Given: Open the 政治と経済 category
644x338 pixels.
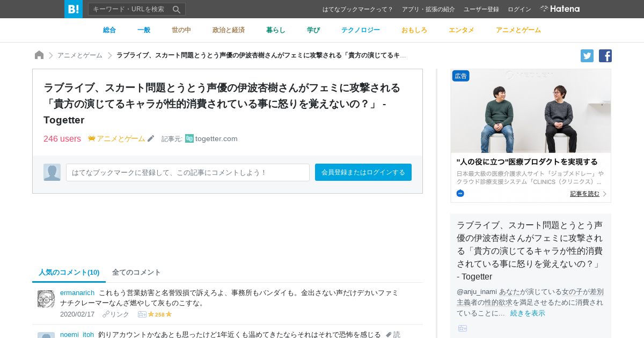Looking at the screenshot, I should coord(229,30).
